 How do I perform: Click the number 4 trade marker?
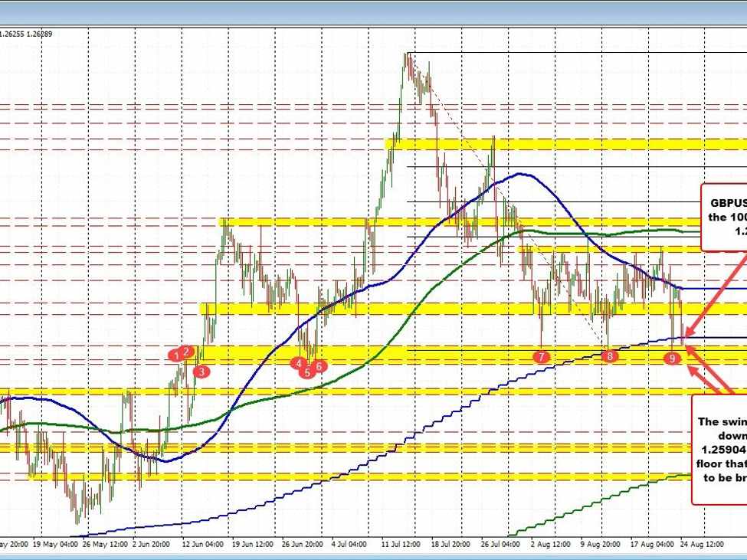[299, 362]
